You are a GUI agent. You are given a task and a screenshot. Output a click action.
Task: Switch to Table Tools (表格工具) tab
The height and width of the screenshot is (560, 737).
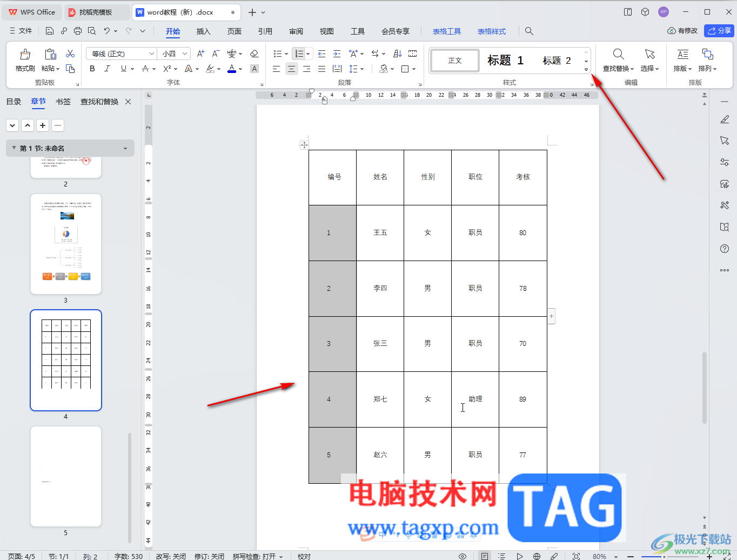pos(447,31)
